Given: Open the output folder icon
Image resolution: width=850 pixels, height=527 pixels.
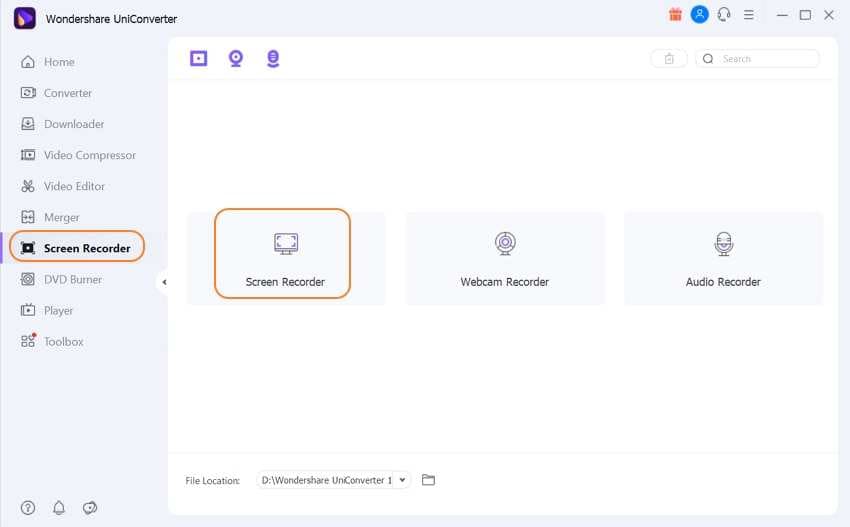Looking at the screenshot, I should (x=428, y=480).
